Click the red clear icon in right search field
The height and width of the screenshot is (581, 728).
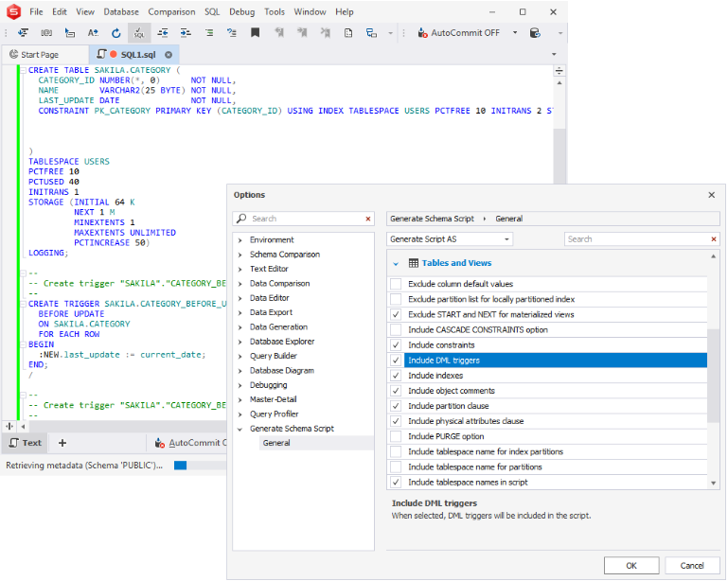pos(715,239)
